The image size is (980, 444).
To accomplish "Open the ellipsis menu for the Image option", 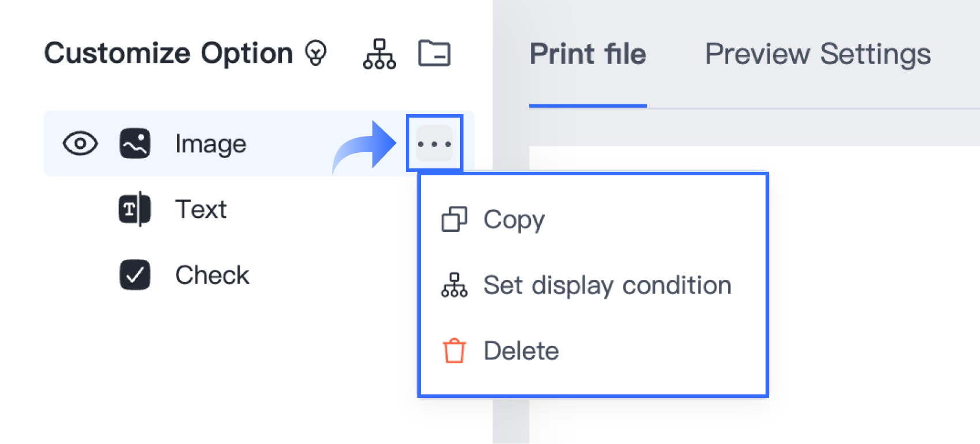I will point(434,144).
